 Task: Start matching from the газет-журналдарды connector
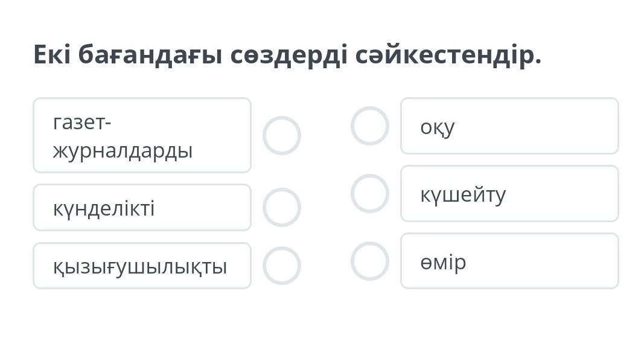[281, 135]
